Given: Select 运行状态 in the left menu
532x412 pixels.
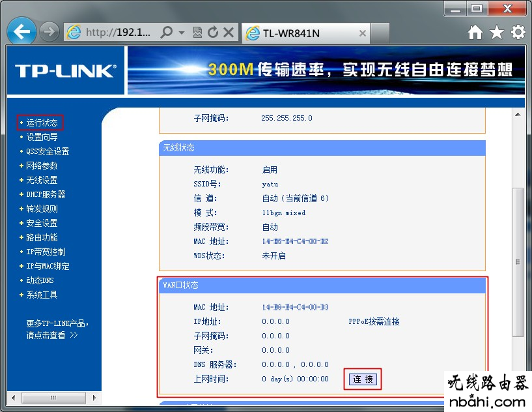Looking at the screenshot, I should pos(42,123).
